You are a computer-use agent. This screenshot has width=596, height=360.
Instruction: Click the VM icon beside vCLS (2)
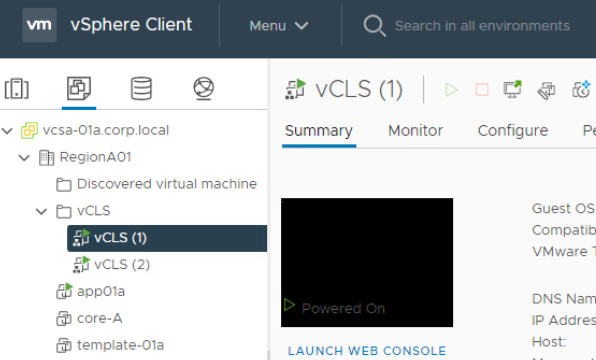point(81,265)
